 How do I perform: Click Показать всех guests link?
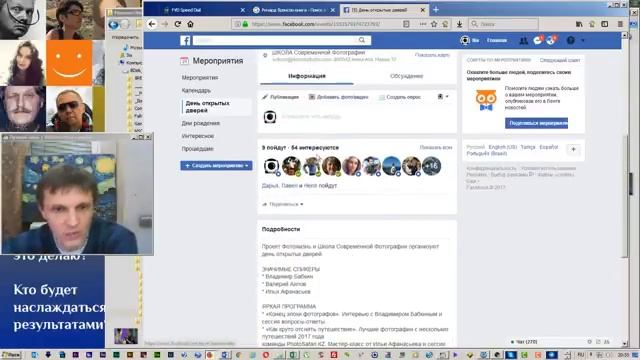pos(436,147)
